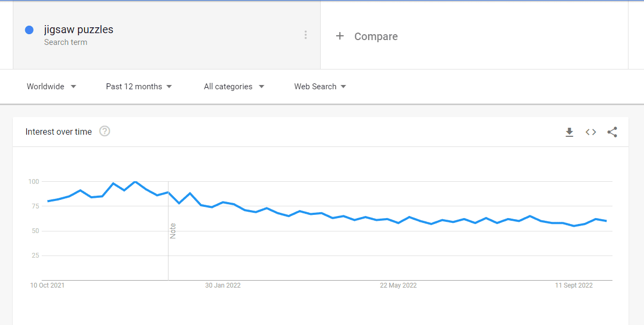The width and height of the screenshot is (644, 325).
Task: Open the All categories dropdown
Action: point(234,87)
